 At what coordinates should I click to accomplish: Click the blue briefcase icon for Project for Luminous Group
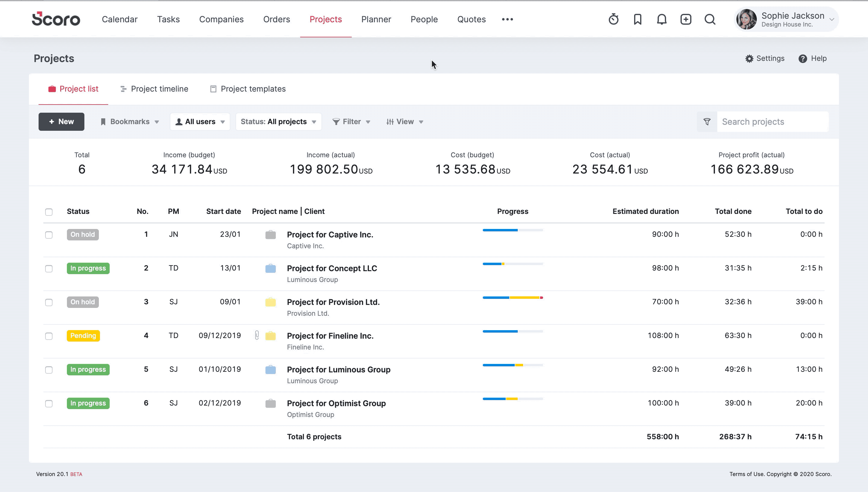(x=270, y=370)
